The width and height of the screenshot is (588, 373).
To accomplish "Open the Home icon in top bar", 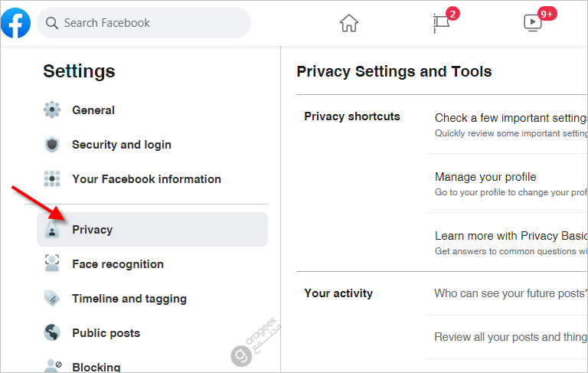I will pyautogui.click(x=349, y=23).
